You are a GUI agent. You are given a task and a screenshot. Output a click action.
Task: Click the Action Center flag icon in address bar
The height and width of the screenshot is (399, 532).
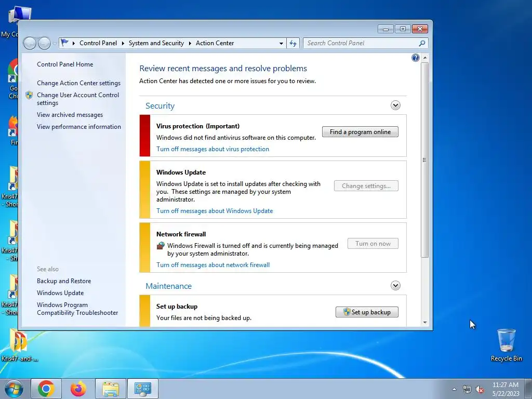tap(64, 43)
